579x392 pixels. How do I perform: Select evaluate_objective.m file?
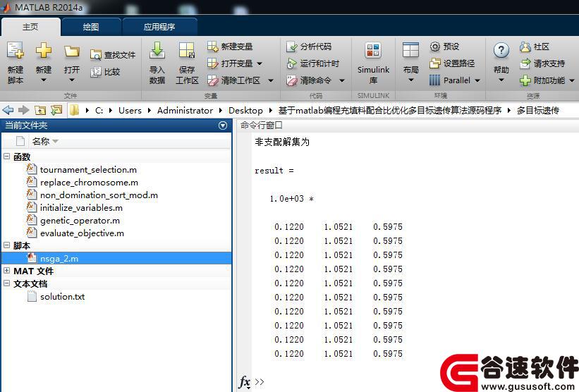click(x=82, y=233)
